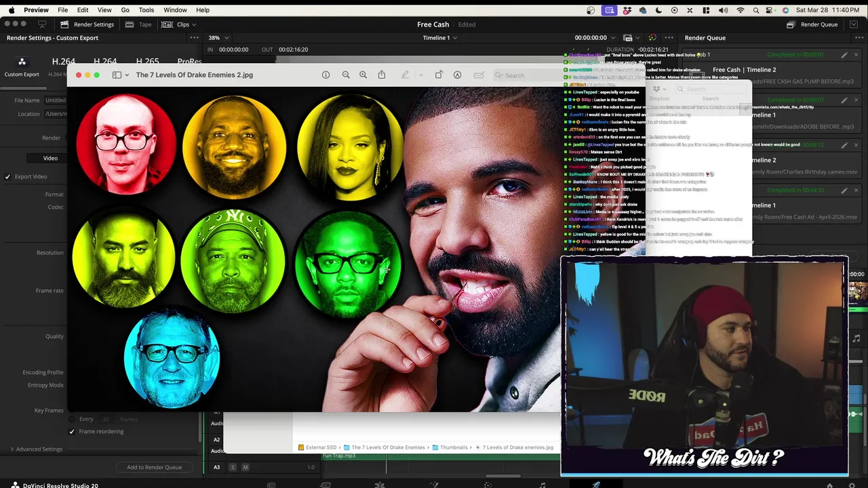This screenshot has height=488, width=868.
Task: Open the View menu
Action: (104, 10)
